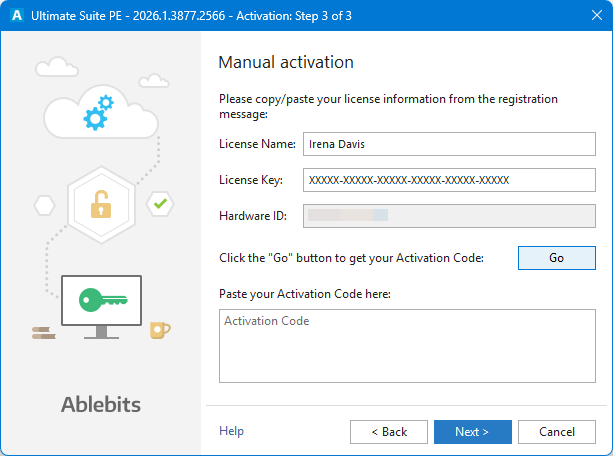Close the activation dialog window

tap(597, 15)
